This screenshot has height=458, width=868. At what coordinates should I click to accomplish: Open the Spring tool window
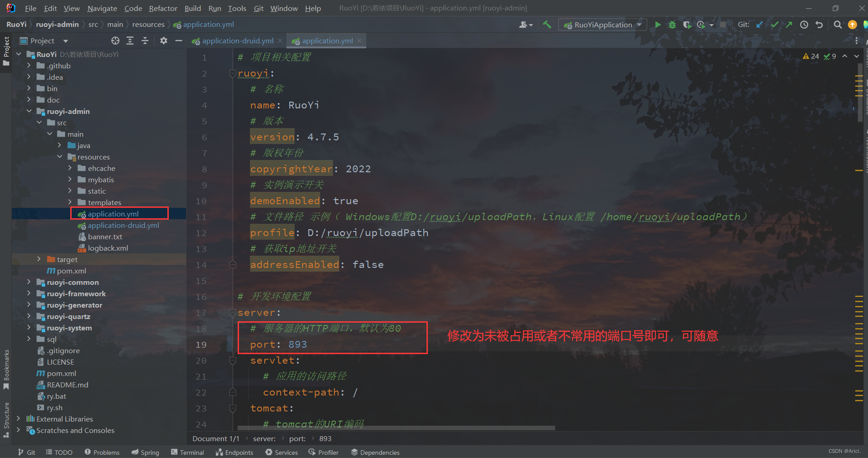pos(145,453)
